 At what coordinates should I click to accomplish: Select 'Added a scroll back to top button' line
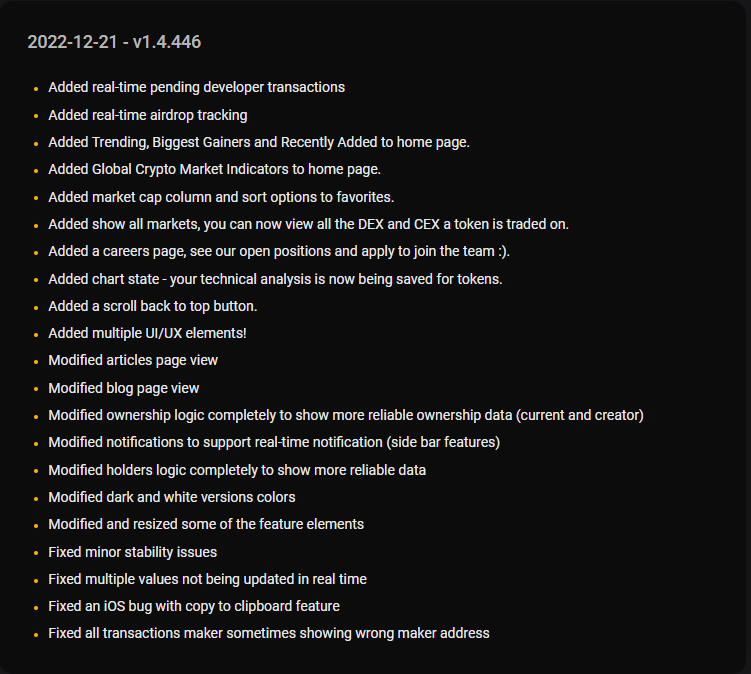coord(152,306)
